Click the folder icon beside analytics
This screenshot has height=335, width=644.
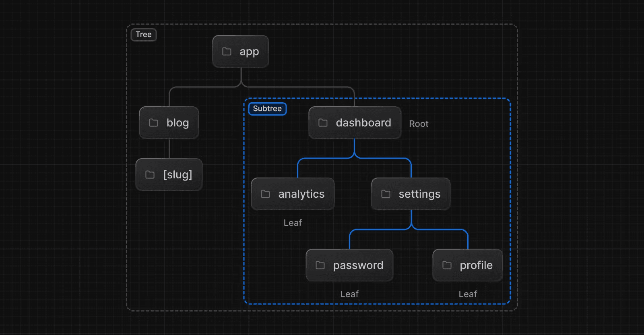(x=265, y=194)
